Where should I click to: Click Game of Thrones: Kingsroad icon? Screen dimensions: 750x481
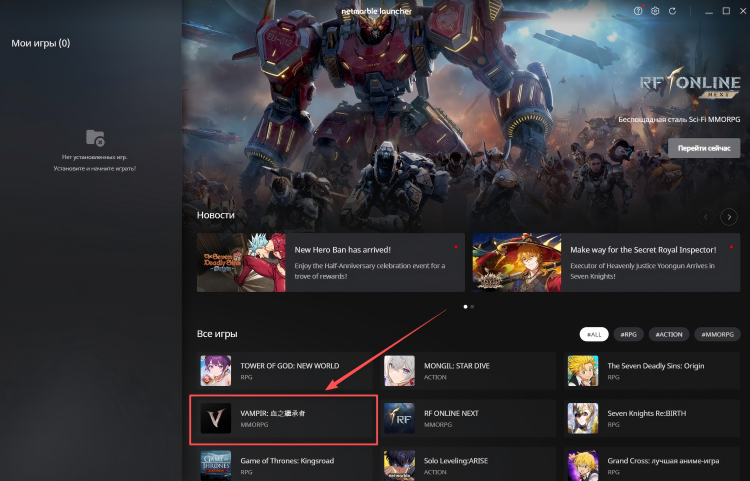216,465
